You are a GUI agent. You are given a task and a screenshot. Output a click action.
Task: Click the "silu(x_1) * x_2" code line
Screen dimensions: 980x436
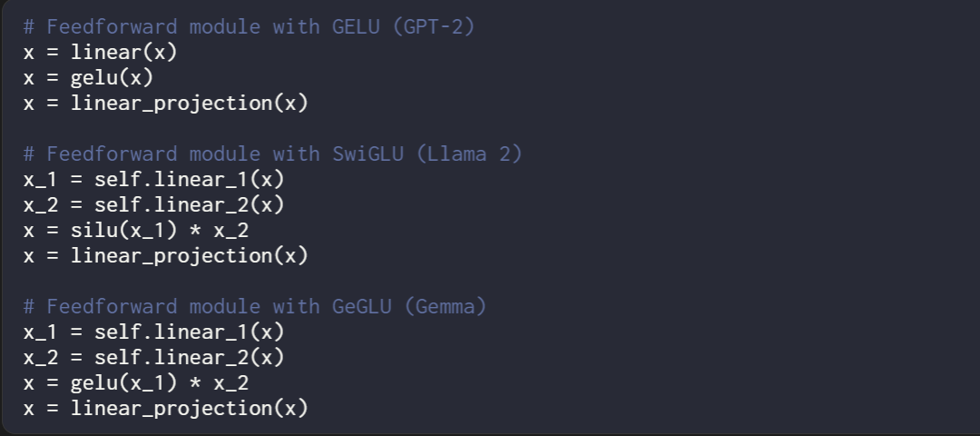136,231
